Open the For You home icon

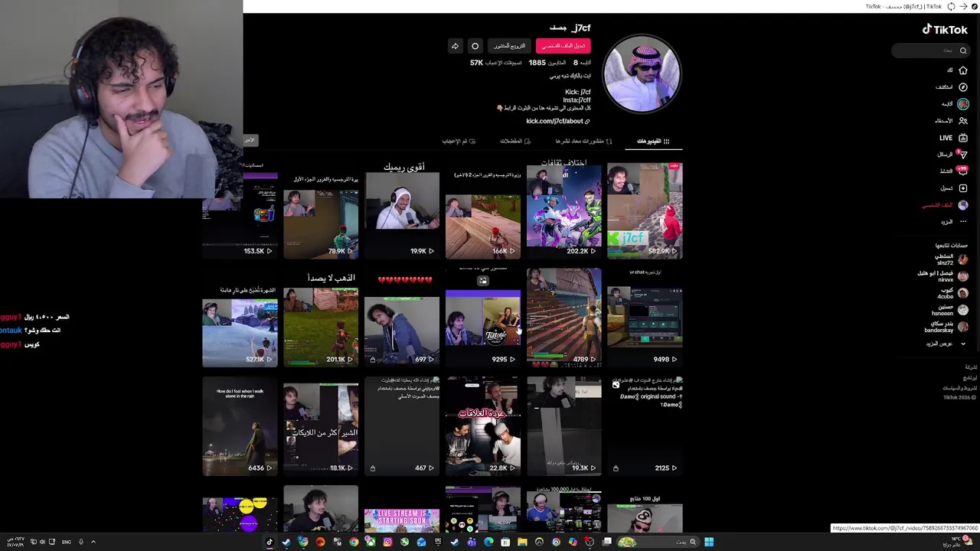coord(963,70)
